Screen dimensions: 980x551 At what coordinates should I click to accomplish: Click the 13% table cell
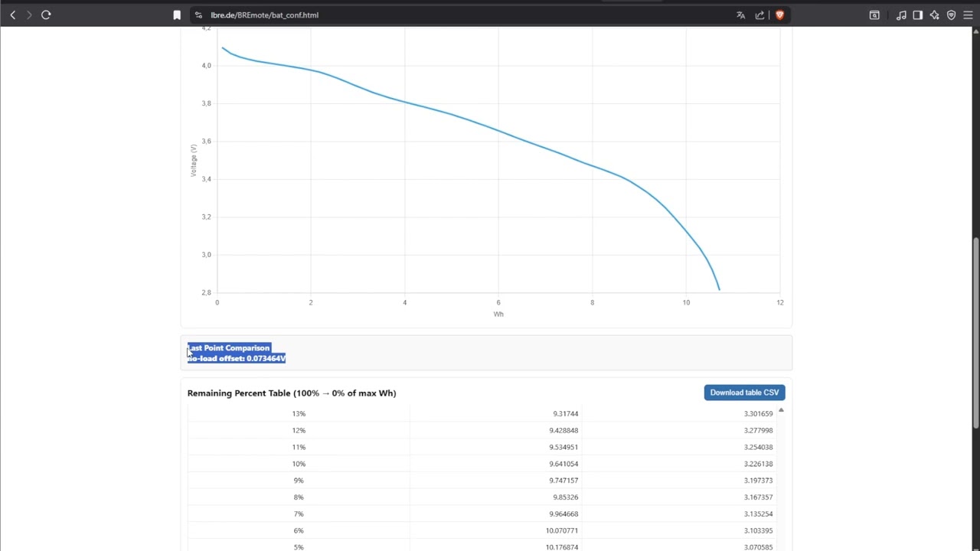click(299, 414)
